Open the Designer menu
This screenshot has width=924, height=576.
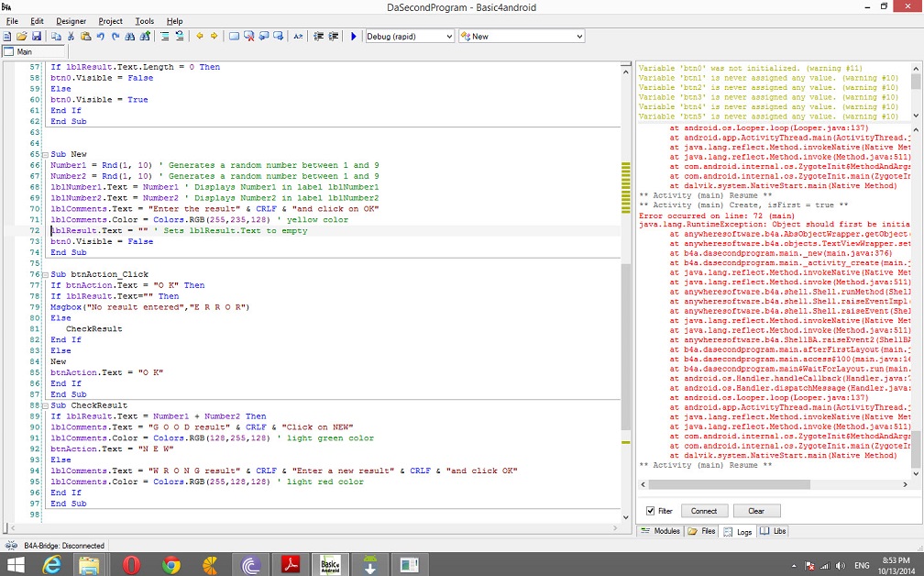(71, 21)
